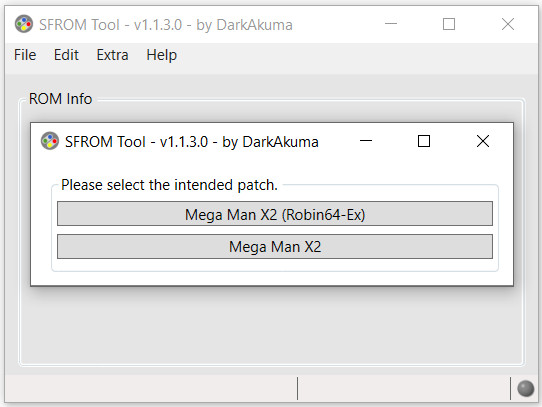Maximize the patch selection dialog
542x407 pixels.
point(424,141)
